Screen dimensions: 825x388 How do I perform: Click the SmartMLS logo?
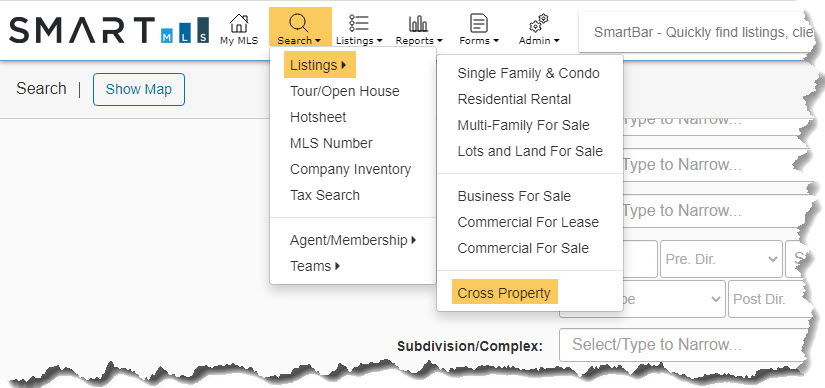pos(109,30)
